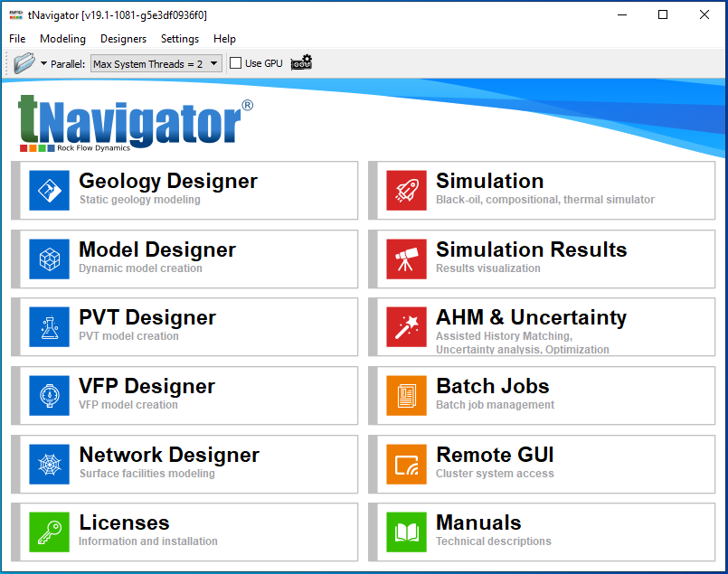Click the Geology Designer diamond icon

(x=49, y=190)
